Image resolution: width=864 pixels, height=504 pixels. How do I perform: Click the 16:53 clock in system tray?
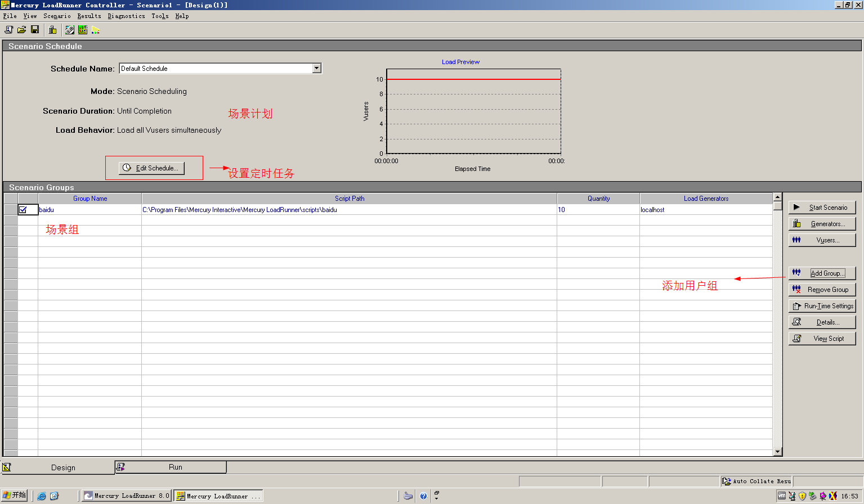849,496
